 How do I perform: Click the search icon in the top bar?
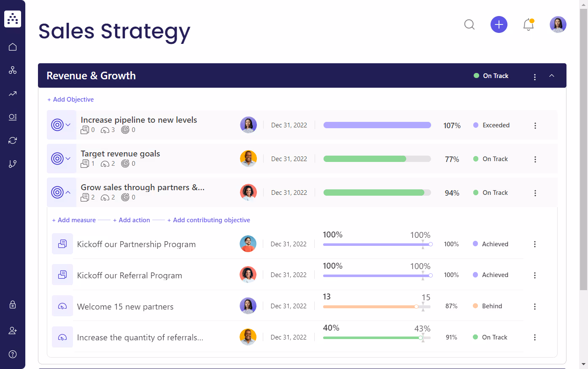point(469,24)
